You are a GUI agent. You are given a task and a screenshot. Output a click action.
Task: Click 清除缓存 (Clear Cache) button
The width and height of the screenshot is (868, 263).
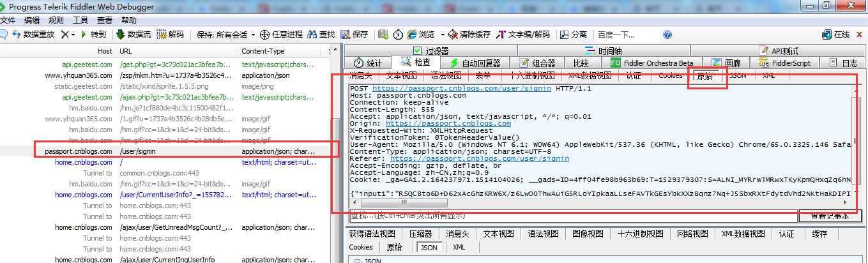469,34
